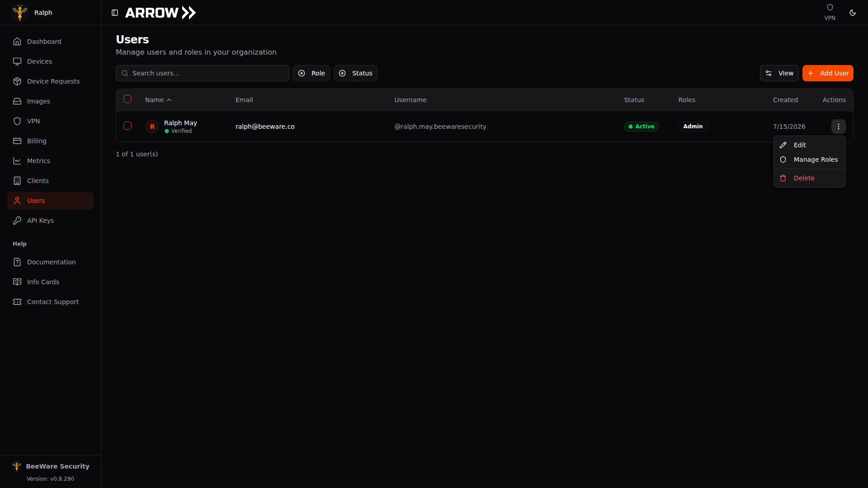Click the Active status badge
Screen dimensions: 868x488
click(x=641, y=127)
